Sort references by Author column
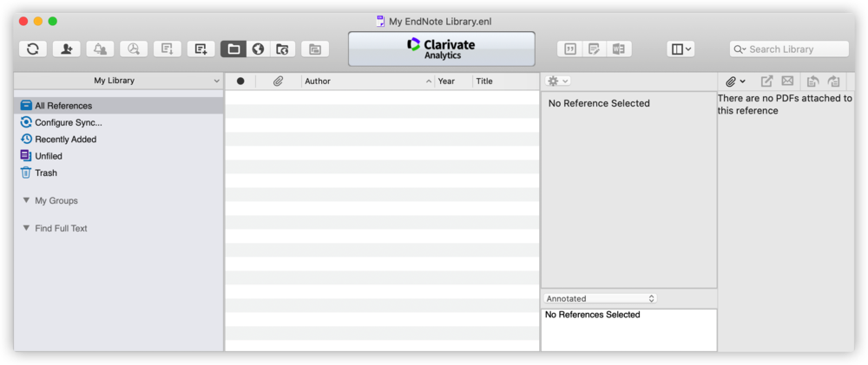 pyautogui.click(x=368, y=81)
